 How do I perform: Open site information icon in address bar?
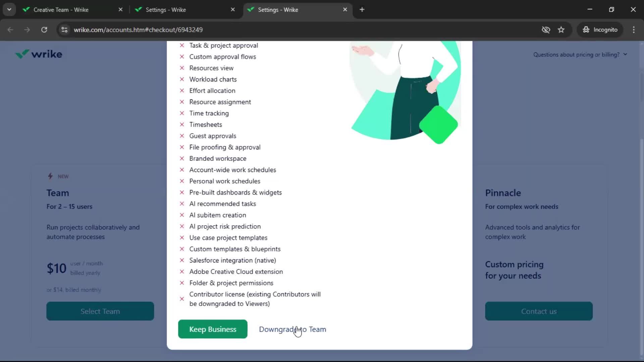[64, 29]
